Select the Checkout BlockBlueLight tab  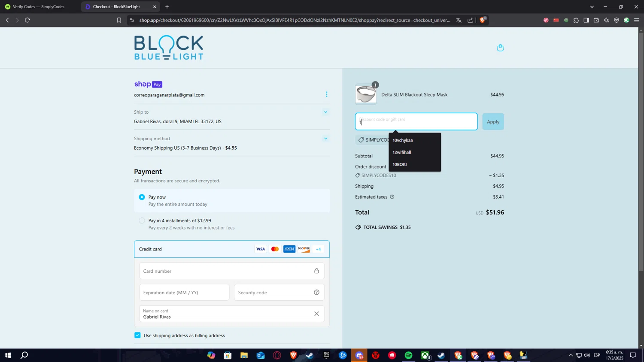(x=117, y=7)
